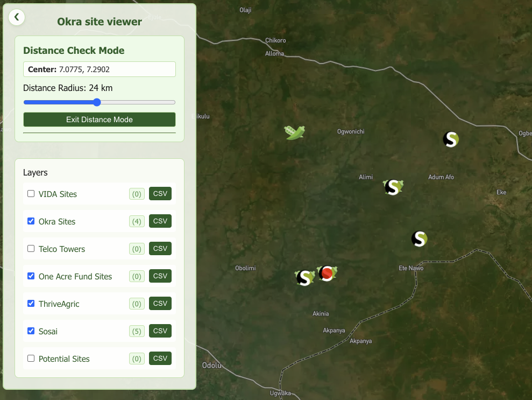Select the Sosai marker near Adum Afo

pyautogui.click(x=451, y=139)
